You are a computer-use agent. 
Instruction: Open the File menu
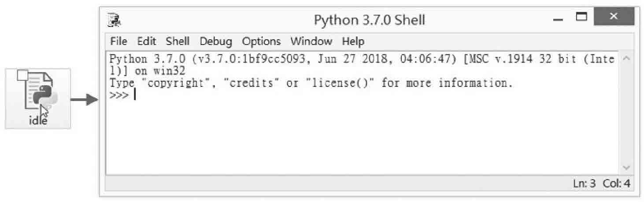pos(118,41)
